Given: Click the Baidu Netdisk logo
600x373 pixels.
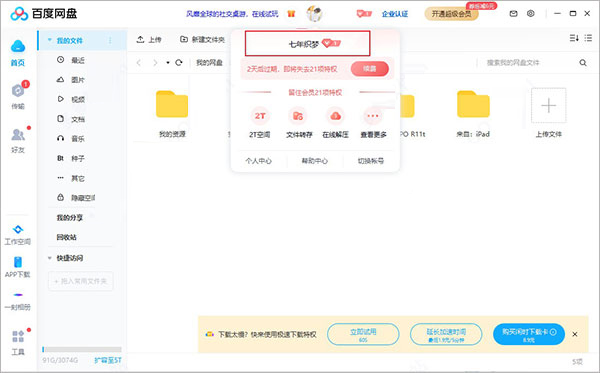Looking at the screenshot, I should coord(44,13).
